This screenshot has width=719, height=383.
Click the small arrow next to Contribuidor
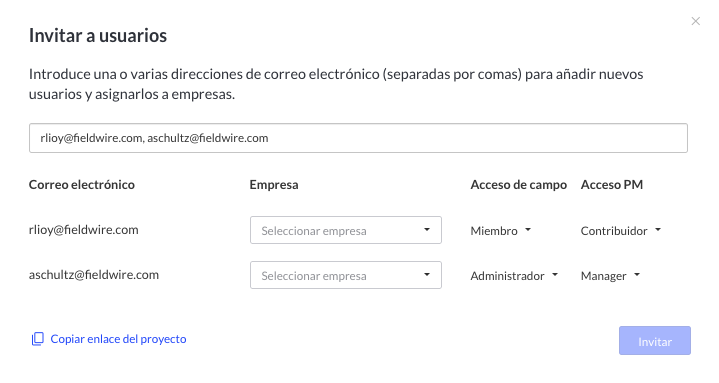click(658, 229)
